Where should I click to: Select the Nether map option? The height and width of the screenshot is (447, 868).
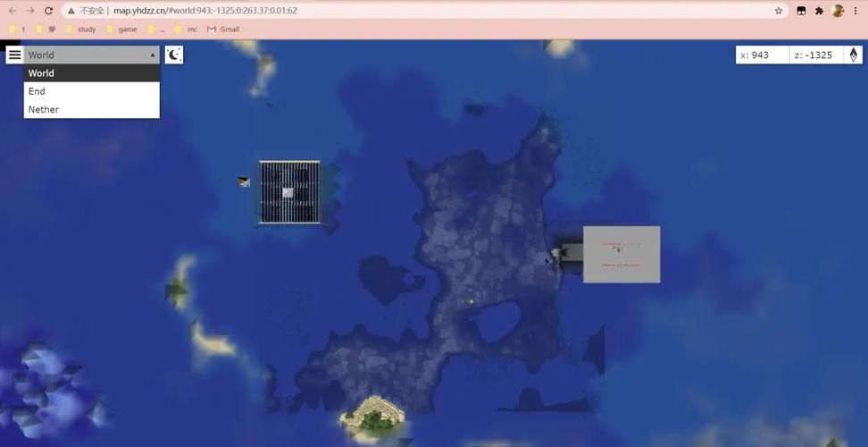92,109
